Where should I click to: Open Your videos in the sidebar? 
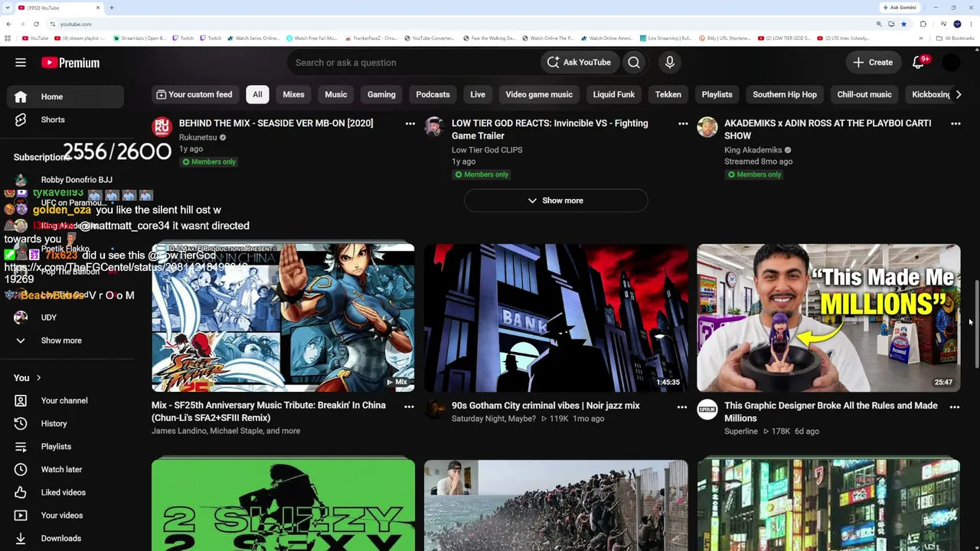(x=65, y=515)
